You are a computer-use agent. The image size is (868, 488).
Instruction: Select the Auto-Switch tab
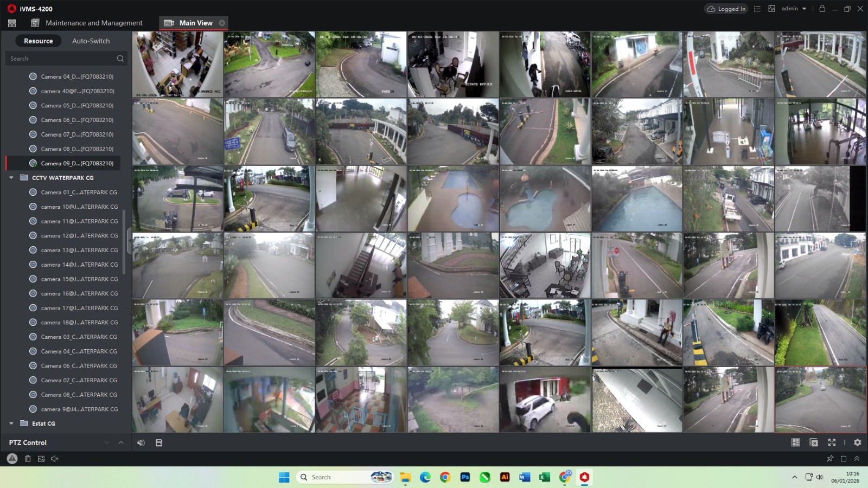[x=91, y=41]
